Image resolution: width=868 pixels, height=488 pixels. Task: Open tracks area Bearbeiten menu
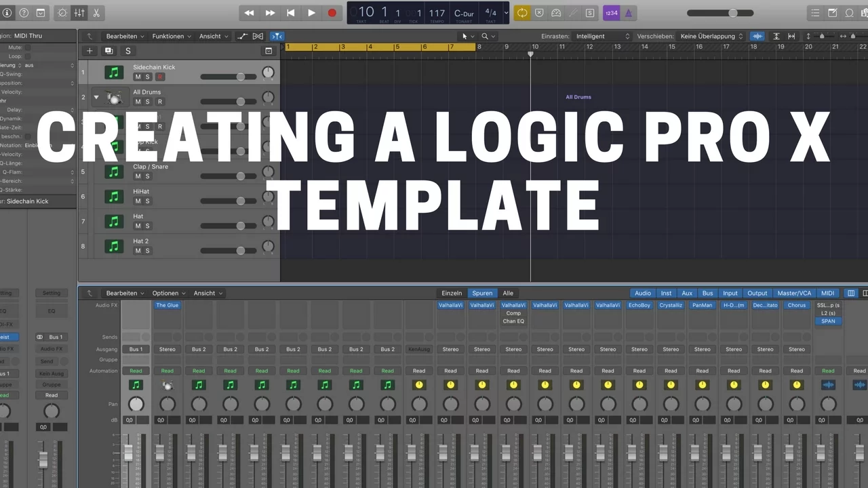coord(125,36)
